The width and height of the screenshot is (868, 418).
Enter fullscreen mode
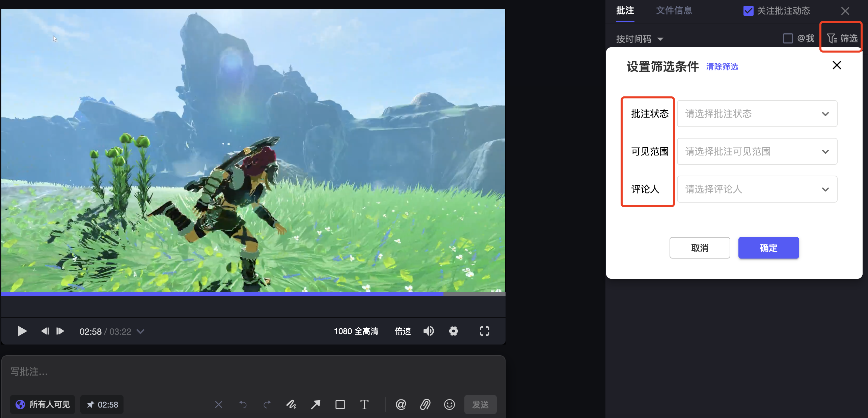(485, 331)
